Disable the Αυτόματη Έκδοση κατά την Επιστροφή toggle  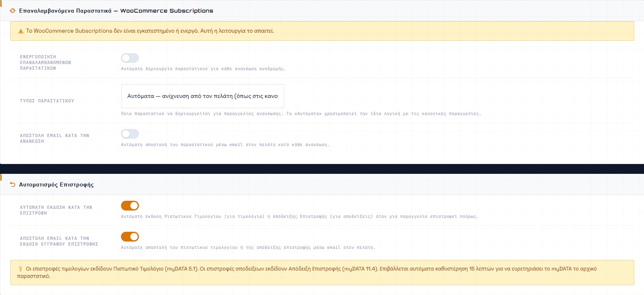[x=130, y=206]
